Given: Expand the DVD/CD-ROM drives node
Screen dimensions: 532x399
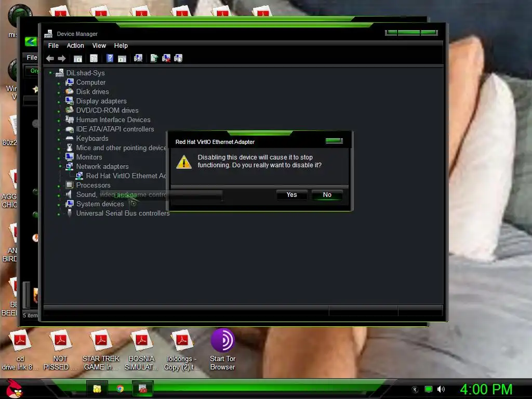Looking at the screenshot, I should pos(59,111).
